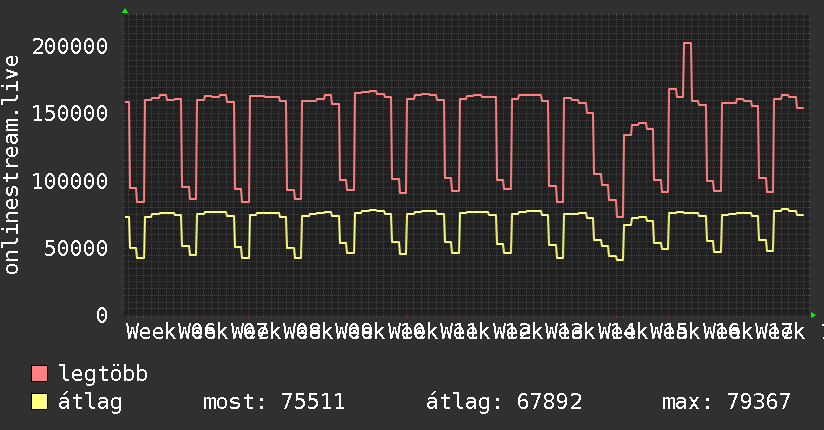
Task: Click the 150000 y-axis label
Action: pos(70,114)
